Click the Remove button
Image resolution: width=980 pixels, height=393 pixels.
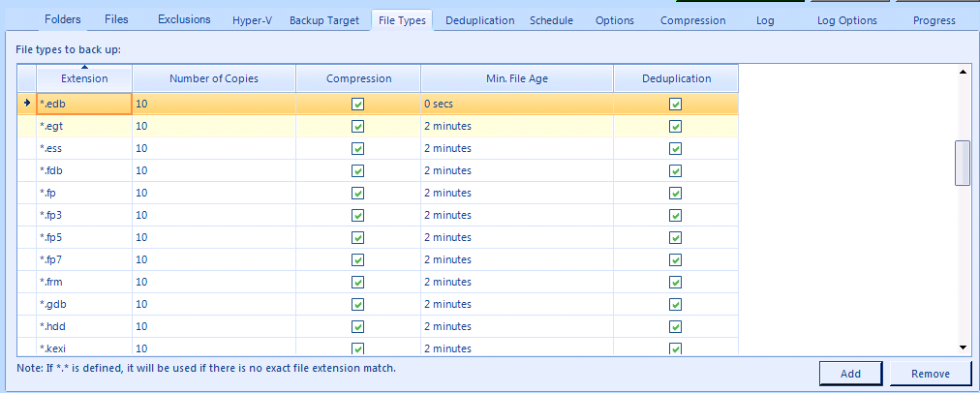932,374
